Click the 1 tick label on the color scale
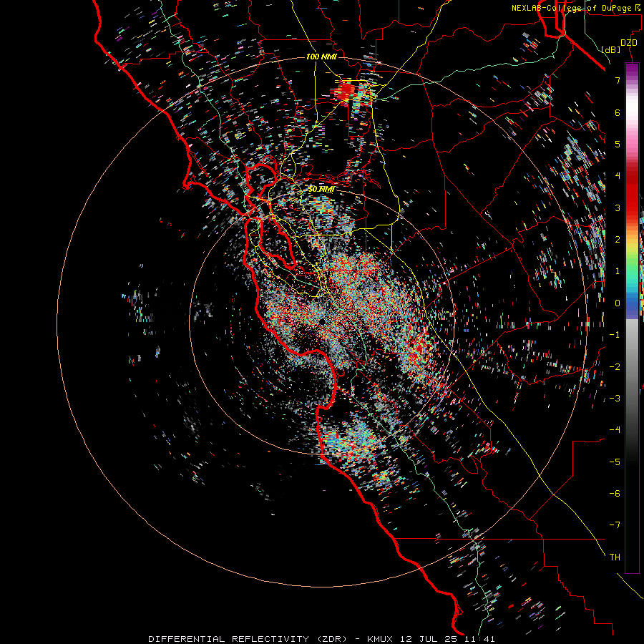The image size is (644, 644). 618,270
